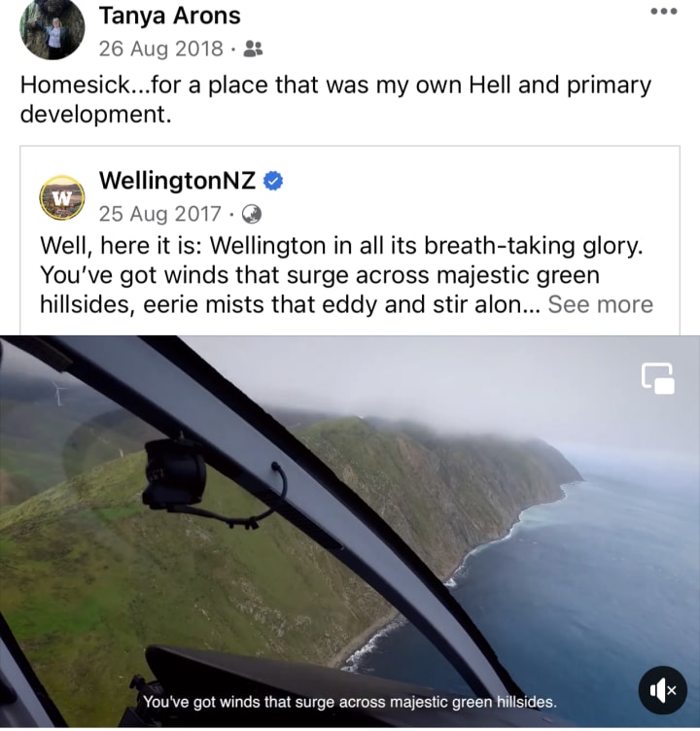The image size is (700, 731).
Task: Expand post text with See more
Action: (x=600, y=304)
